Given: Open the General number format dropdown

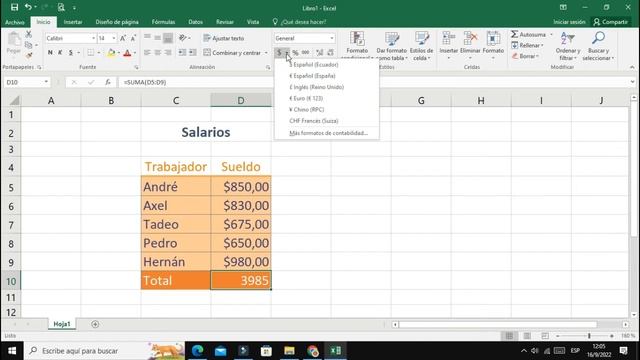Looking at the screenshot, I should pyautogui.click(x=331, y=38).
